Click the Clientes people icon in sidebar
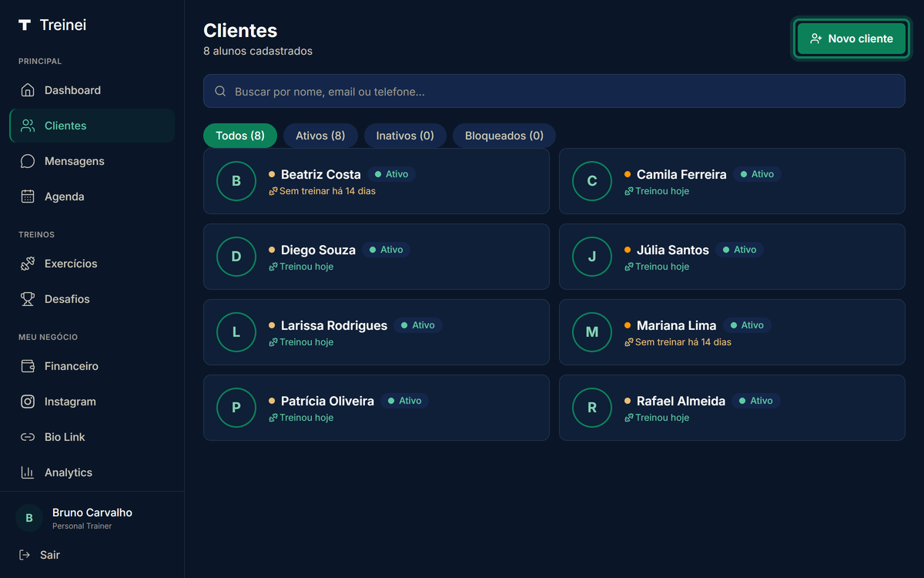Screen dimensions: 924x578 coord(28,126)
